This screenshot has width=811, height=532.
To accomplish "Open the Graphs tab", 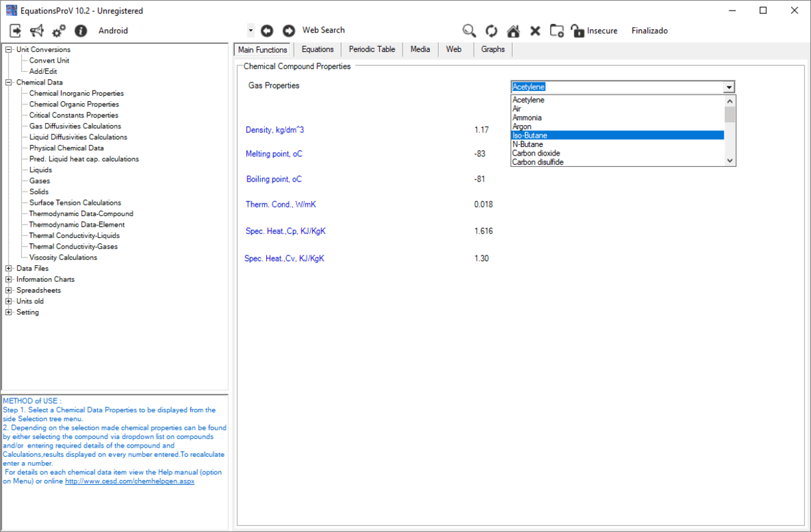I will 492,49.
